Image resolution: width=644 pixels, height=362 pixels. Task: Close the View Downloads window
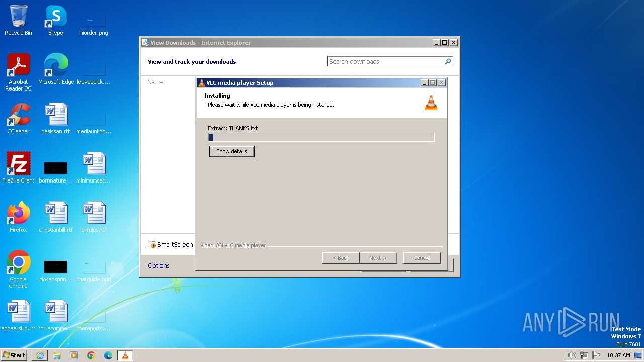pos(453,43)
